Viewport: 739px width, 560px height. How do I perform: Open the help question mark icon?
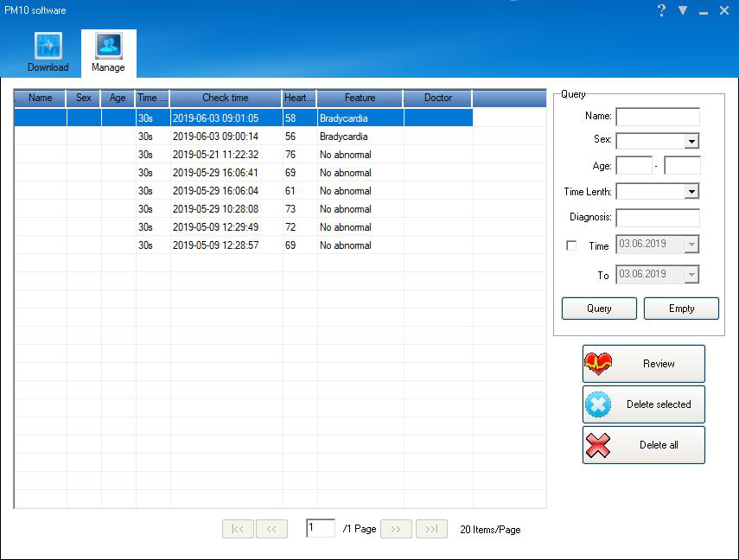(x=662, y=10)
